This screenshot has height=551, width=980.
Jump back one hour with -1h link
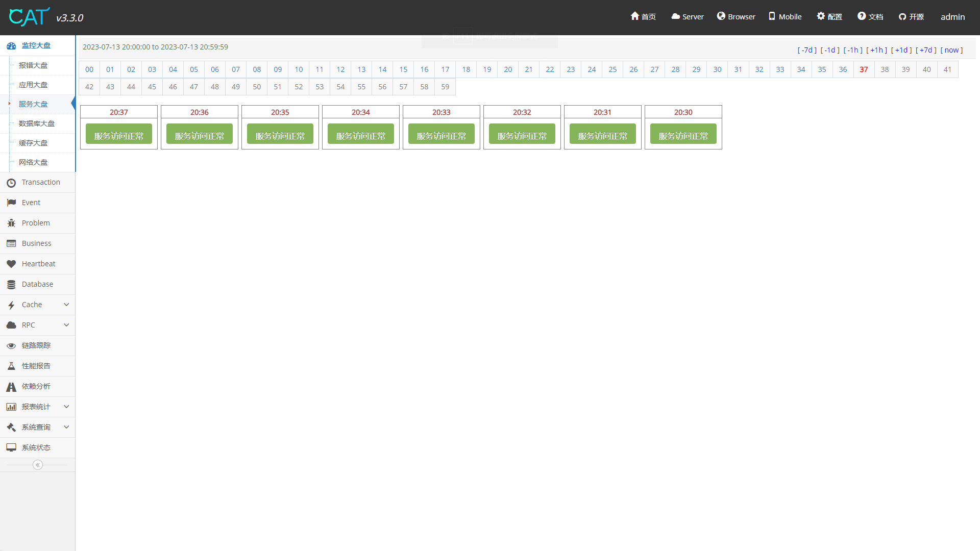point(853,50)
